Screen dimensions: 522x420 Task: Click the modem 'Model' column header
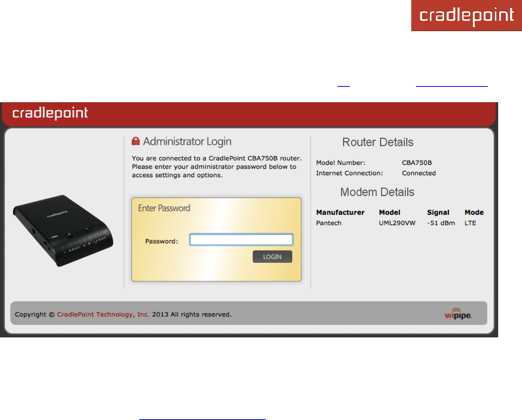pyautogui.click(x=389, y=212)
